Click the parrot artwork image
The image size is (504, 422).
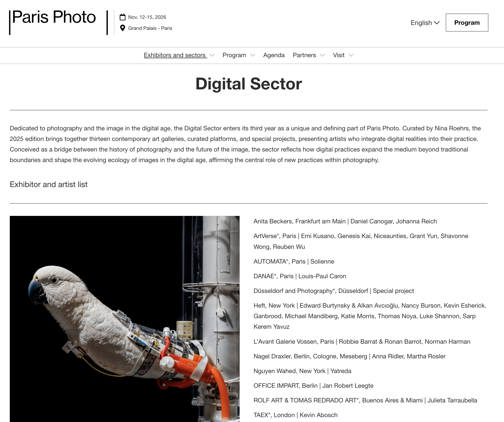pos(125,319)
